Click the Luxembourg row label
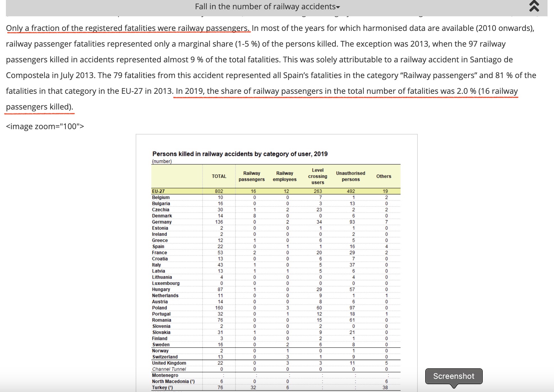Screen dimensions: 554x392 point(166,283)
